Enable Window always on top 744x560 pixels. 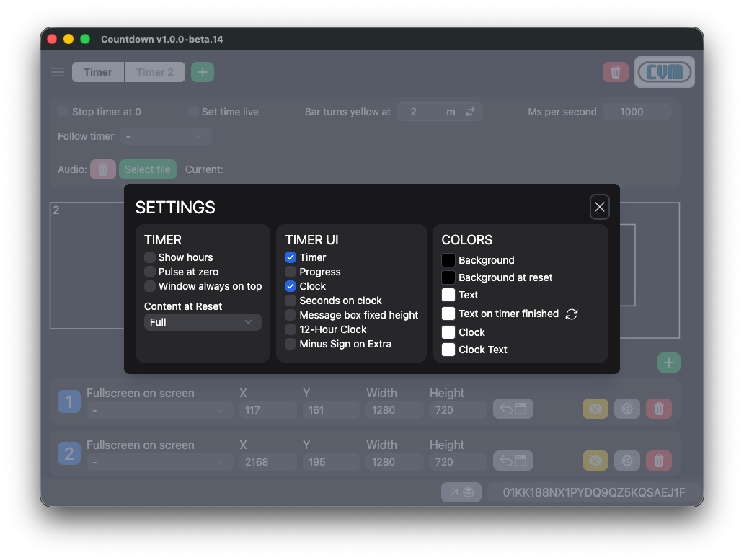pyautogui.click(x=150, y=286)
